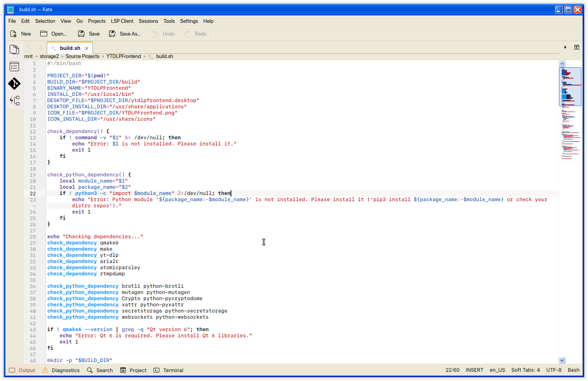Click the Open file toolbar button
The image size is (588, 381).
click(x=53, y=34)
